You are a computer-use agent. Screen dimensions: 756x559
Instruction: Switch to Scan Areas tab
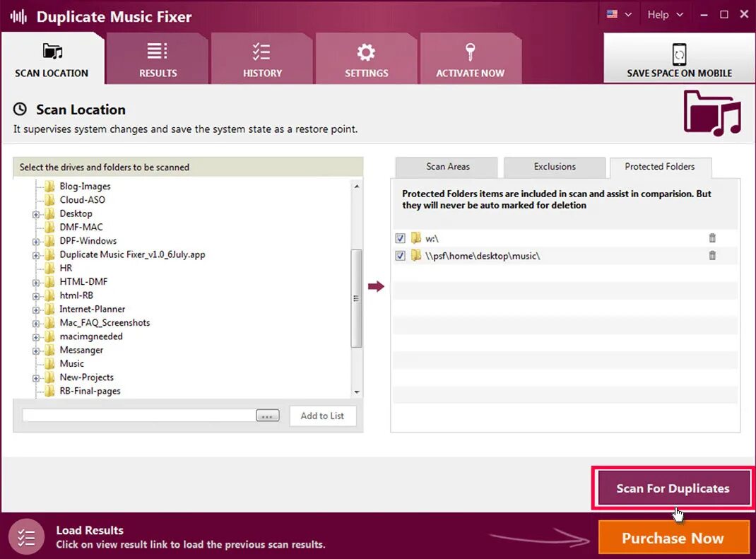pyautogui.click(x=447, y=167)
